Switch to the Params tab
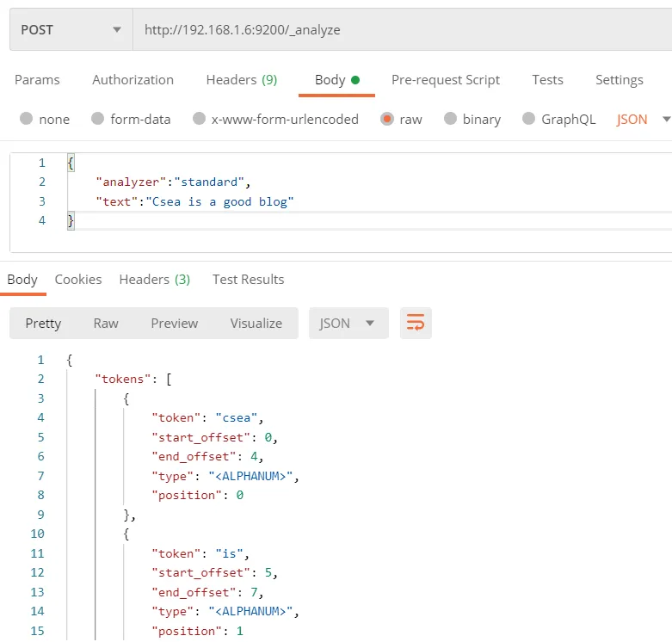Screen dimensions: 672x642 37,80
